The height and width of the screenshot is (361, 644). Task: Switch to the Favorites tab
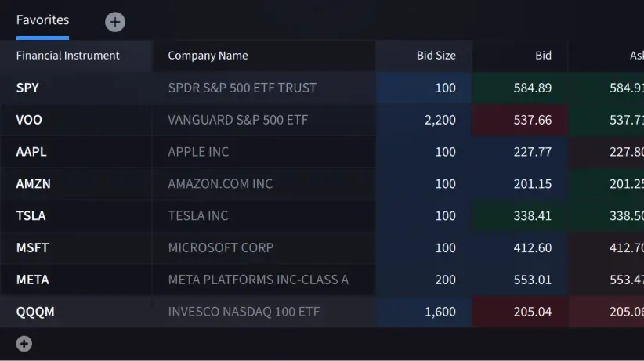(42, 20)
